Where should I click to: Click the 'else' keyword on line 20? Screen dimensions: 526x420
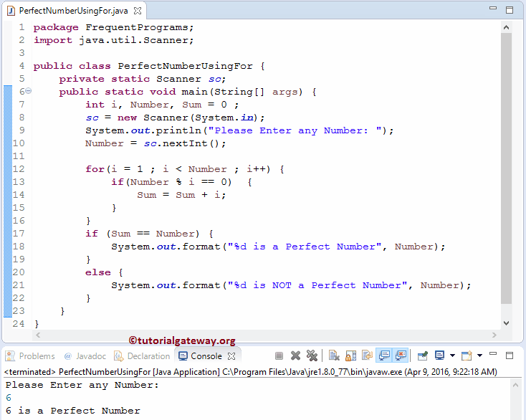click(x=98, y=272)
